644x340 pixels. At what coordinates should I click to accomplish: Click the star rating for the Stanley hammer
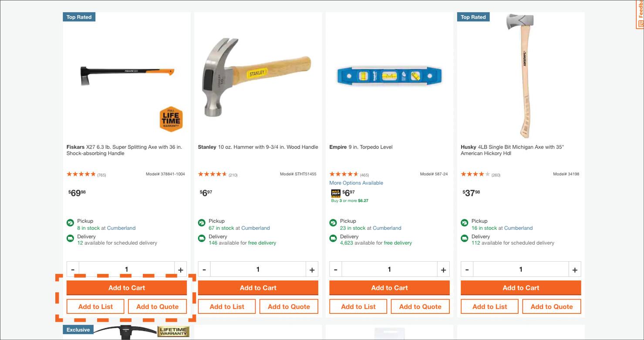pos(212,174)
